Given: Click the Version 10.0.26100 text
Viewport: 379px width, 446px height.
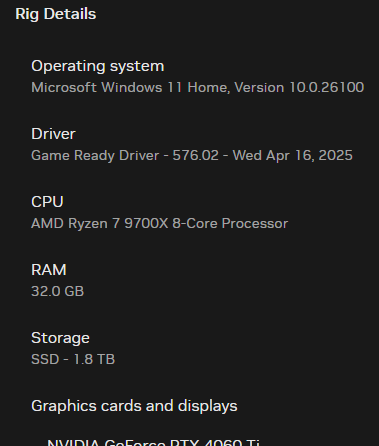Looking at the screenshot, I should [x=299, y=88].
